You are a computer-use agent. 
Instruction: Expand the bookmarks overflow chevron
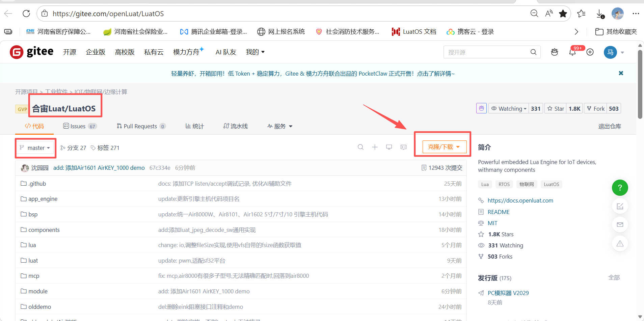(576, 32)
